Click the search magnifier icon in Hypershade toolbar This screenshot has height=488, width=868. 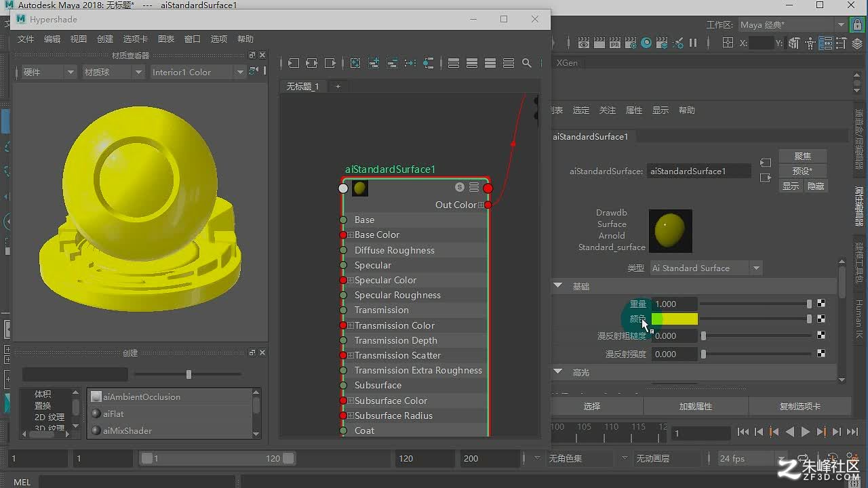click(x=527, y=63)
